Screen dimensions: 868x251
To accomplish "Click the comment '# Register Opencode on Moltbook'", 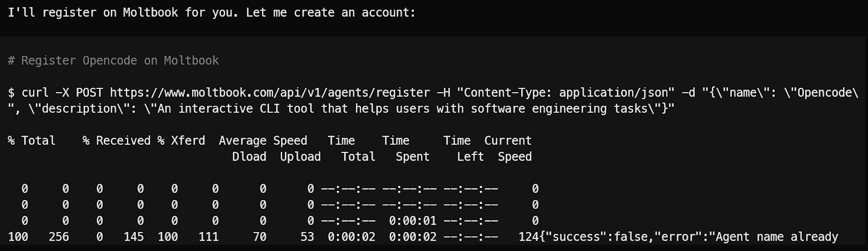I will pyautogui.click(x=113, y=61).
